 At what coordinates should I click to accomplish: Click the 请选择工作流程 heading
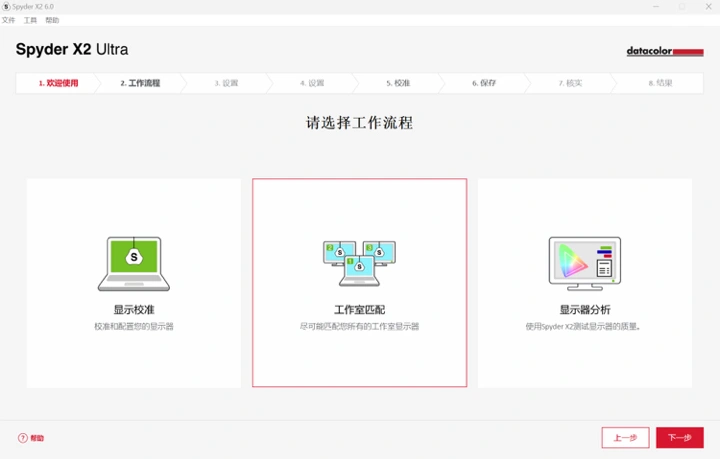point(360,123)
